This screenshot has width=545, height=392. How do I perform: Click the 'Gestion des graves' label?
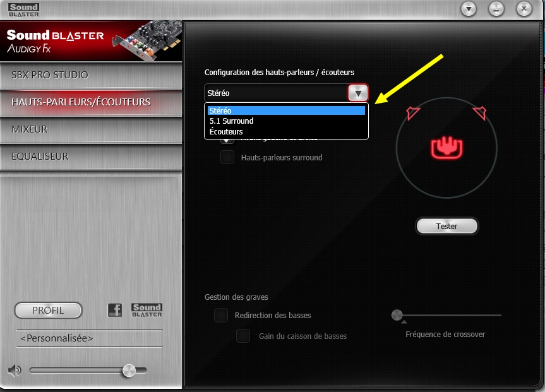click(x=236, y=297)
